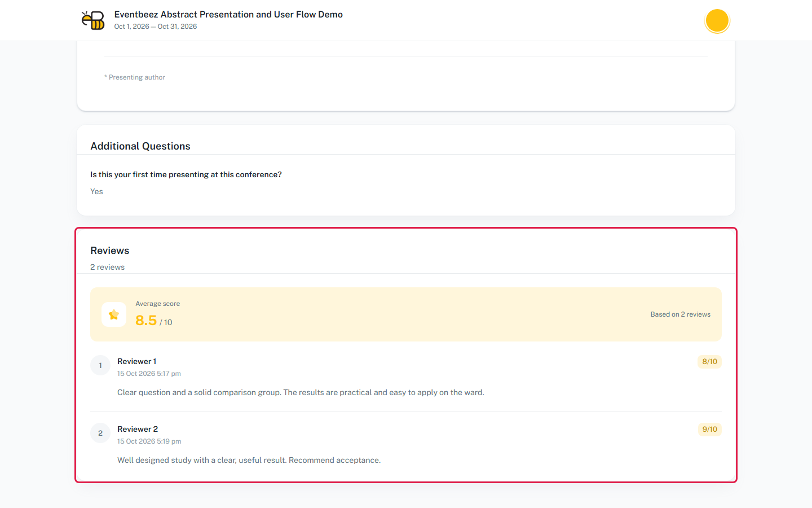Viewport: 812px width, 508px height.
Task: Select Reviewer 2's 'Recommend acceptance' comment
Action: point(249,461)
